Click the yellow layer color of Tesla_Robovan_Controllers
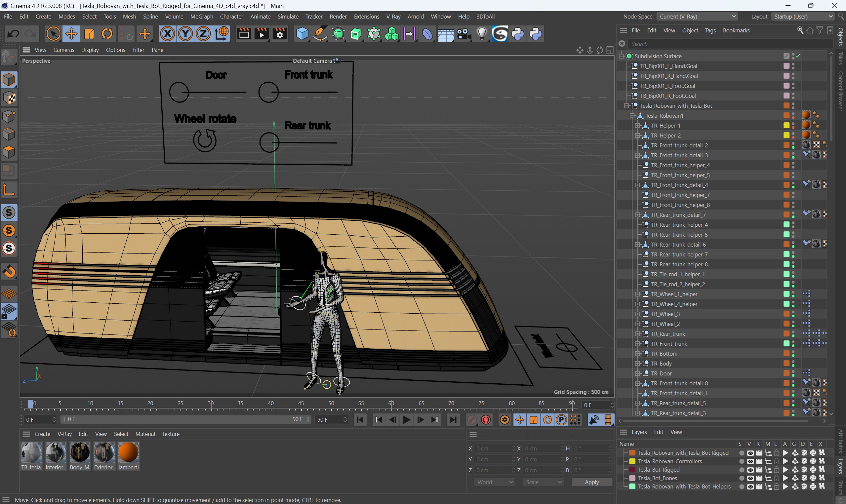Viewport: 846px width, 504px height. [x=632, y=461]
